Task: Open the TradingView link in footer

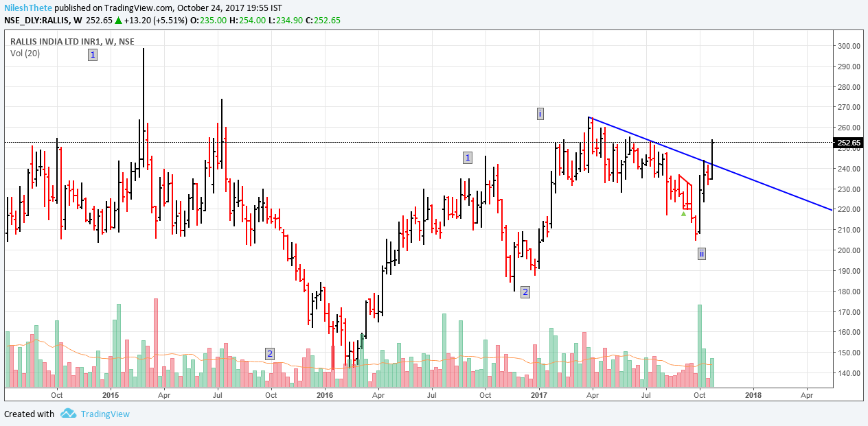Action: click(104, 414)
